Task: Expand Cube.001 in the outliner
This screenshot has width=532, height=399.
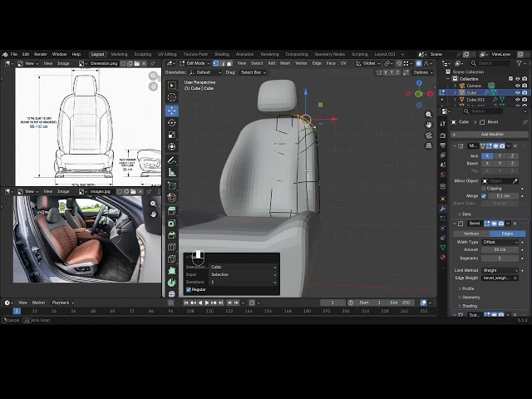Action: (455, 100)
